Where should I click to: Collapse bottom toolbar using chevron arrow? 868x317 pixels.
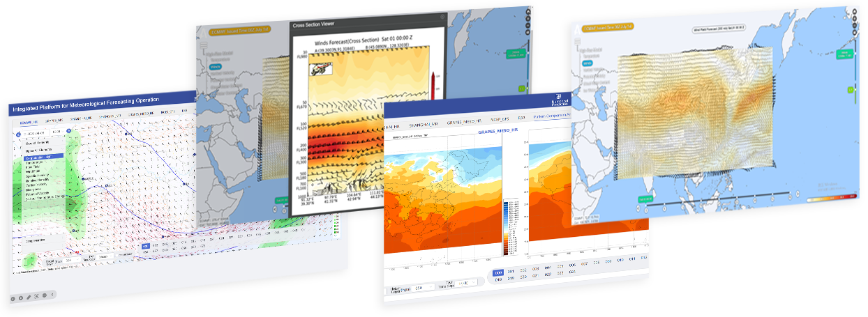[x=52, y=295]
